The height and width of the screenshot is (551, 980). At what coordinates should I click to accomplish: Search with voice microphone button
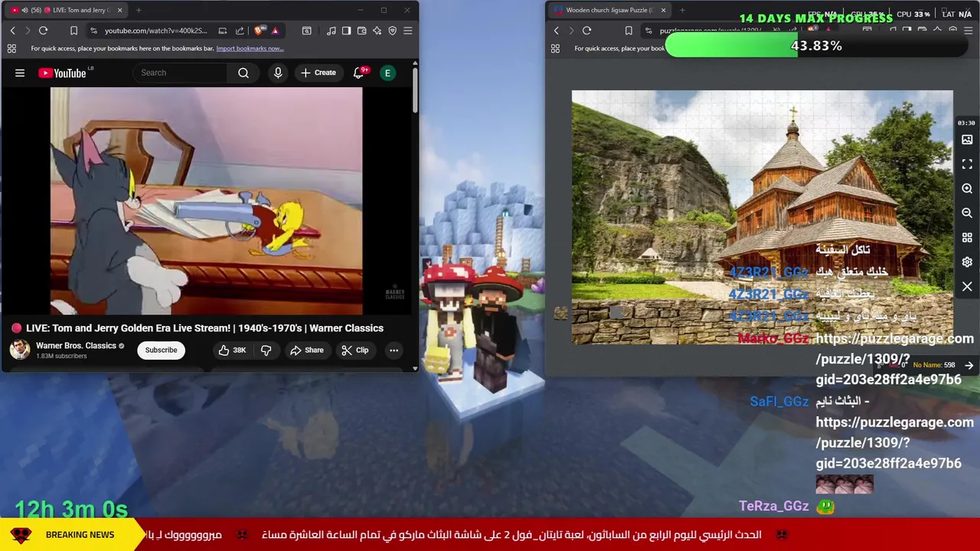[x=278, y=73]
